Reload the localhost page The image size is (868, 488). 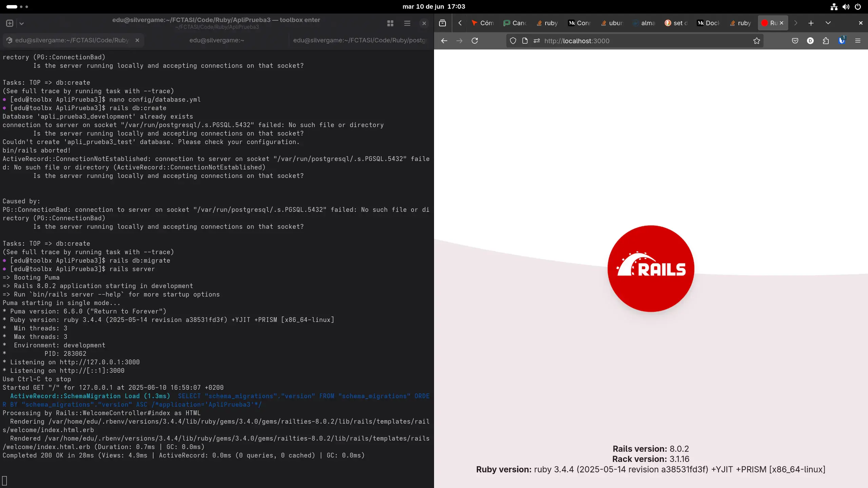(x=475, y=41)
